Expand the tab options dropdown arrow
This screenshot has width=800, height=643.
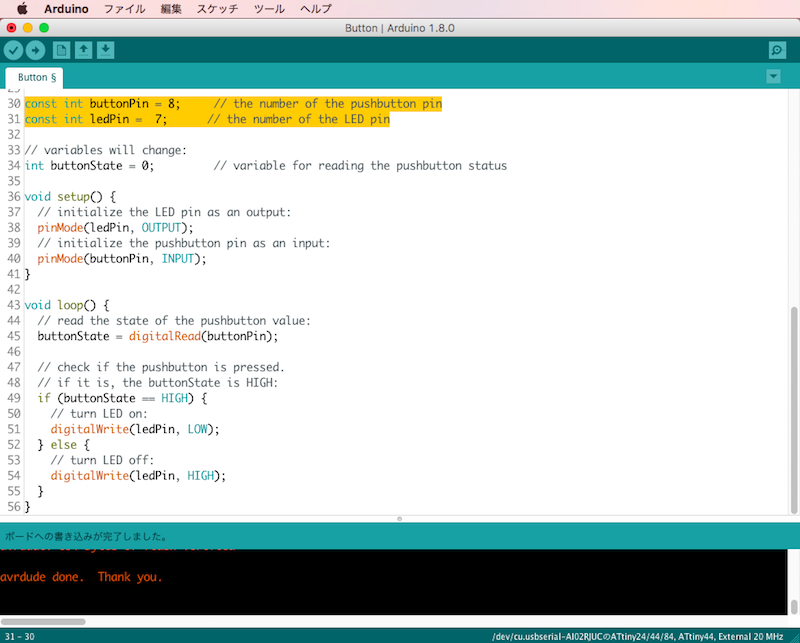(773, 77)
